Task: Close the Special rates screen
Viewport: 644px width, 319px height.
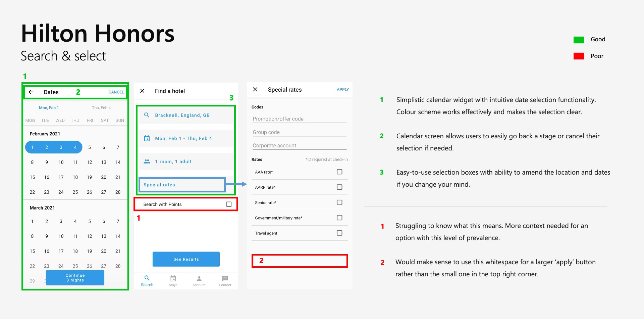Action: click(x=255, y=90)
